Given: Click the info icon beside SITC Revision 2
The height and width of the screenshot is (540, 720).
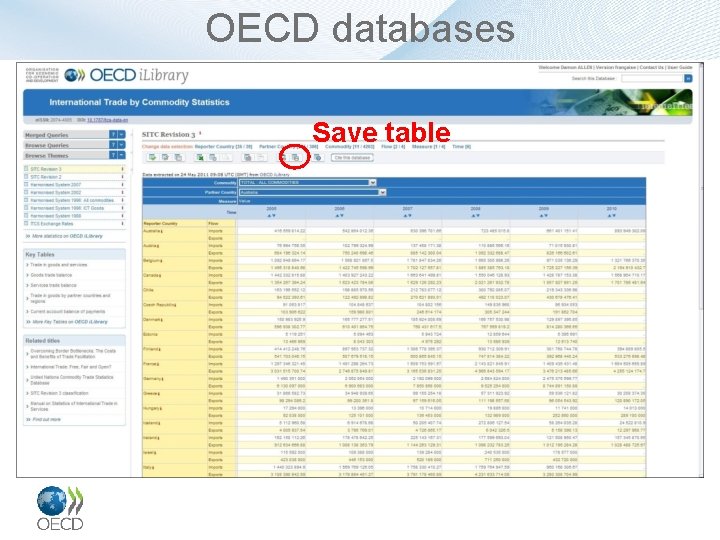Looking at the screenshot, I should [122, 177].
